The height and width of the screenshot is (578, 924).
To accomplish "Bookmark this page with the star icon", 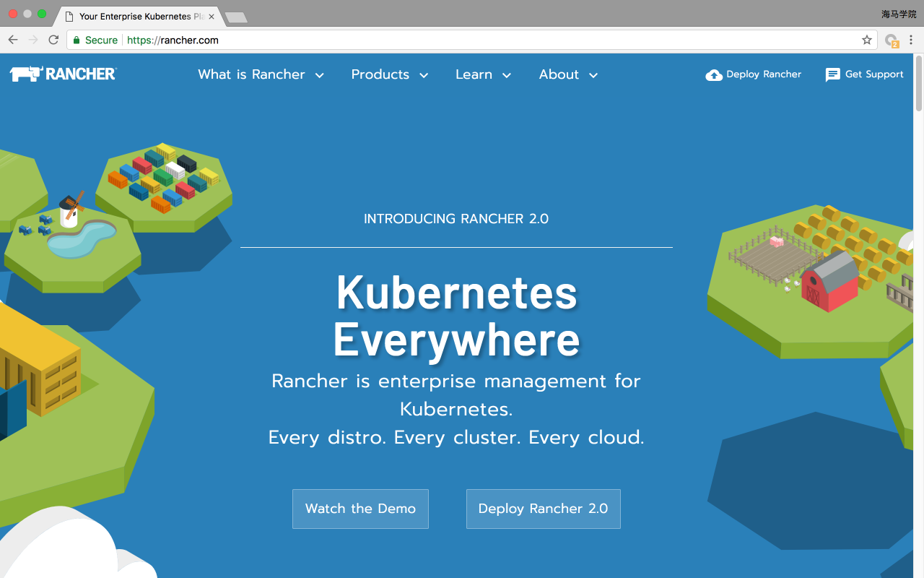I will 867,40.
